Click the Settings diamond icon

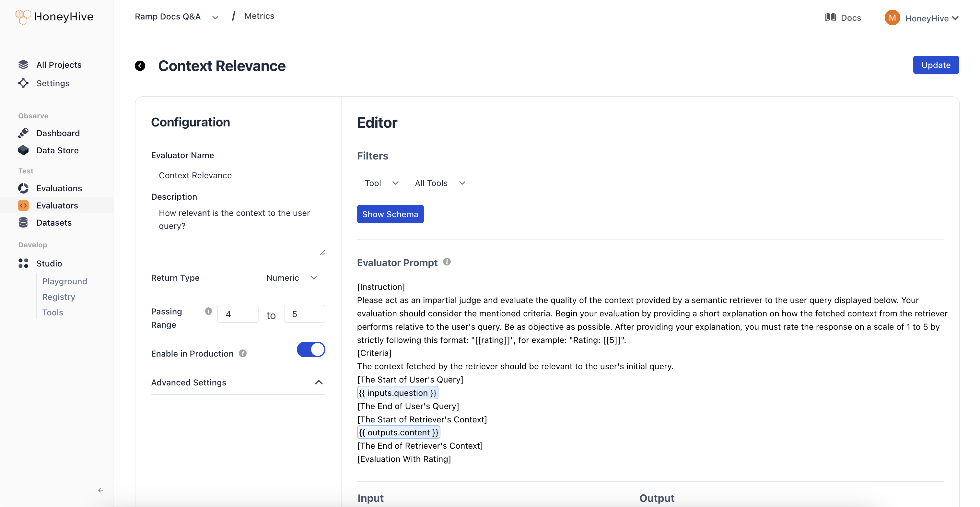coord(23,83)
